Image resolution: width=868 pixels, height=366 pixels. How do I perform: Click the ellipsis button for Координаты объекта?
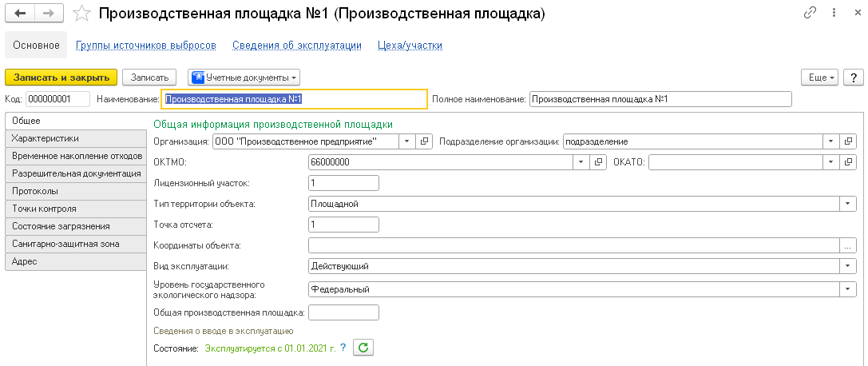point(848,245)
